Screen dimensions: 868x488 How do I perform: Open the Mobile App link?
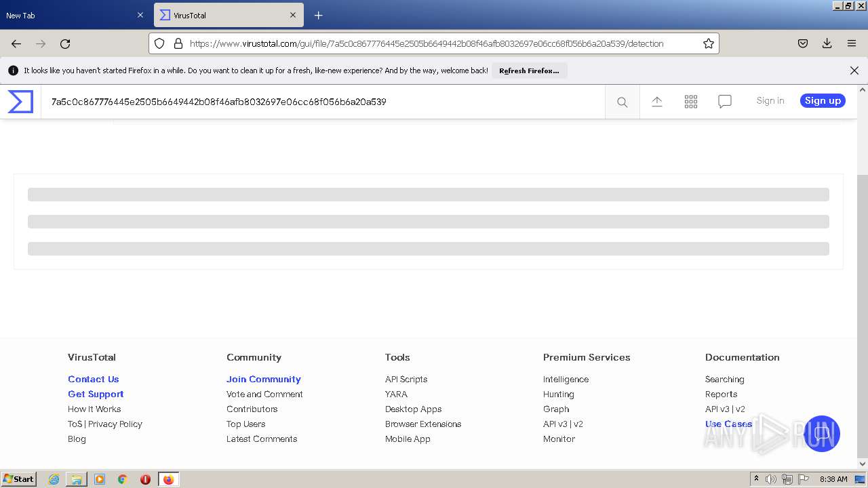click(408, 439)
